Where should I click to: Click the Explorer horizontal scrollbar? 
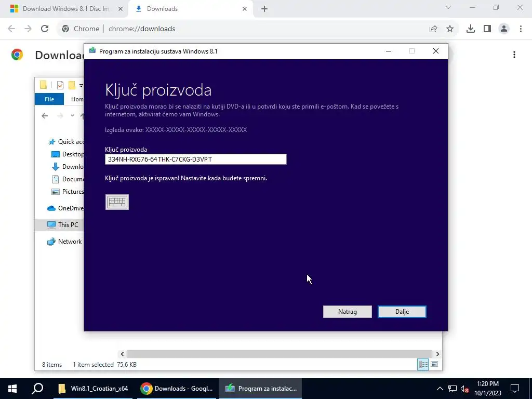(x=279, y=354)
